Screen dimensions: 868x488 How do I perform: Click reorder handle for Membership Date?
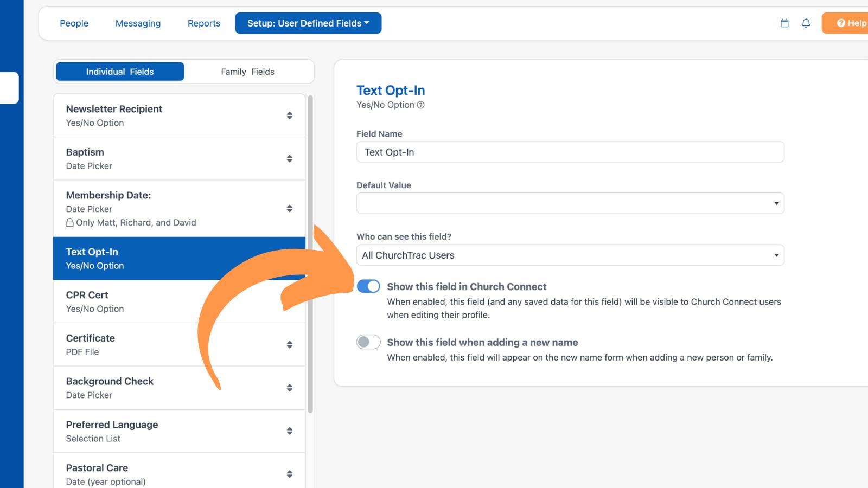pyautogui.click(x=290, y=209)
